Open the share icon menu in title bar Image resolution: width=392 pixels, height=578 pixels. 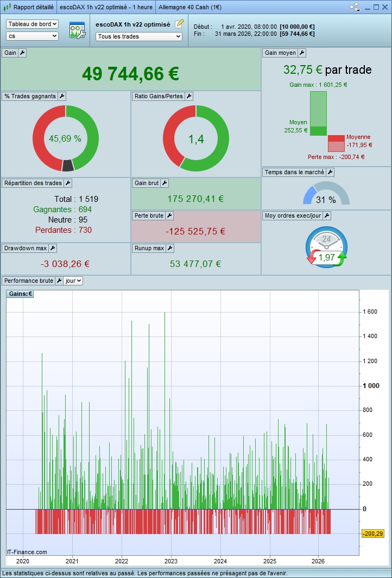[x=355, y=7]
